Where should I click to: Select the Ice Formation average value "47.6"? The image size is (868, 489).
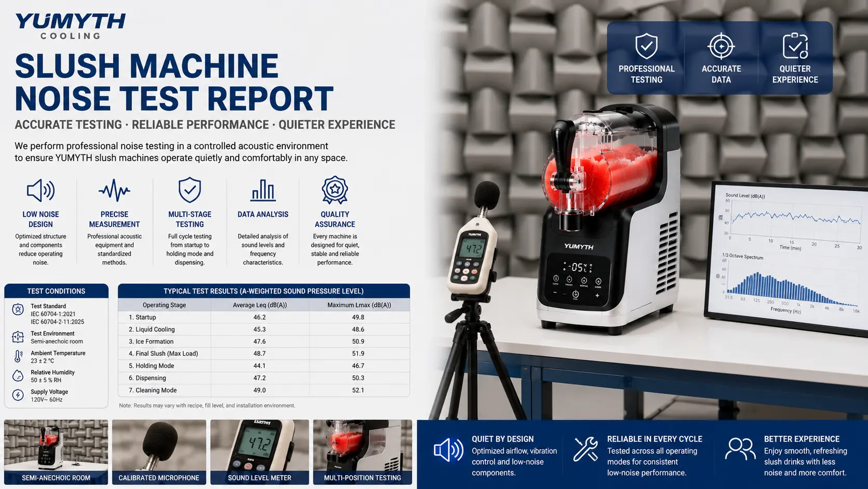click(x=260, y=341)
